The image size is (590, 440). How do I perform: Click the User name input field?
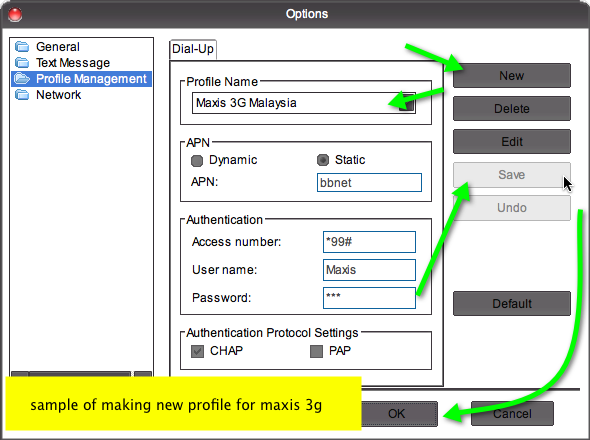(369, 270)
